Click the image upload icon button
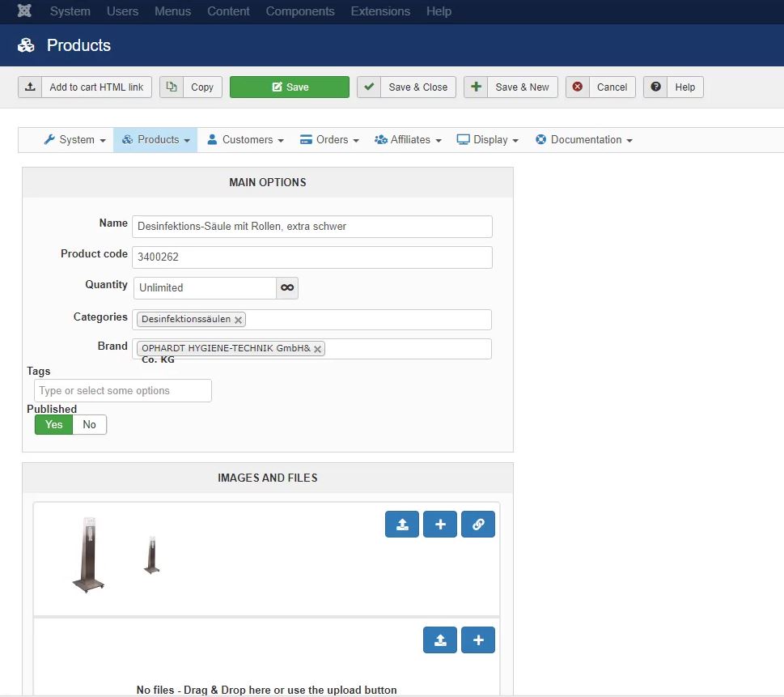 pyautogui.click(x=402, y=525)
